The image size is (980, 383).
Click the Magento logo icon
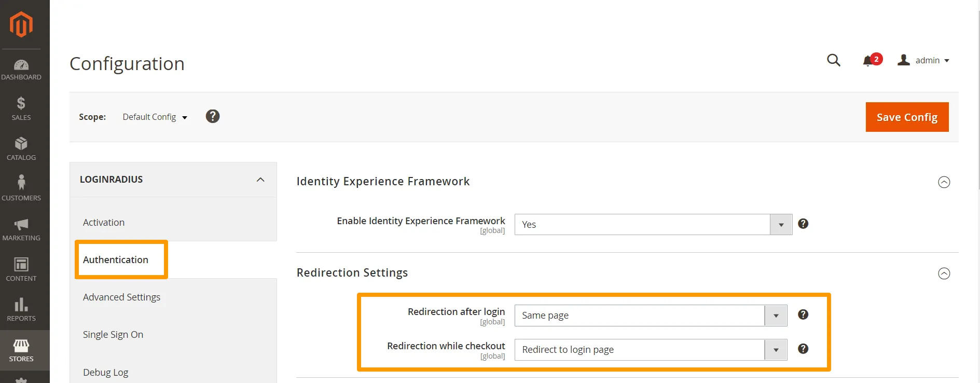(21, 24)
